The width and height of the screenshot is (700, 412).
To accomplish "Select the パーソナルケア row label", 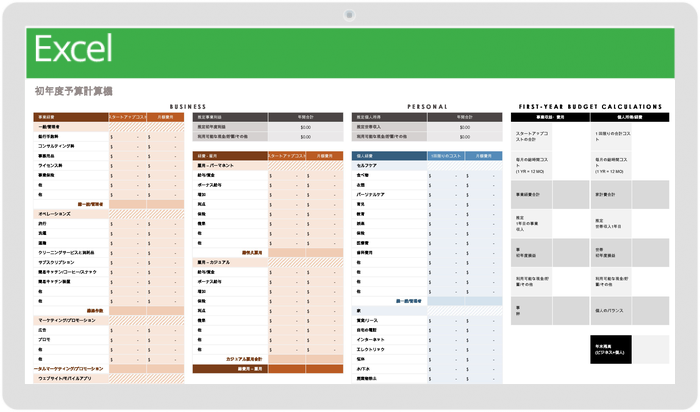I will tap(372, 194).
